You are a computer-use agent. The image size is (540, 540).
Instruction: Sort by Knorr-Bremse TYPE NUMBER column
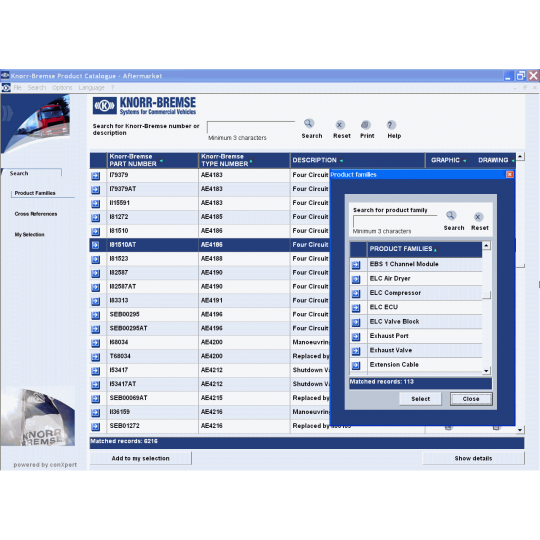coord(244,160)
